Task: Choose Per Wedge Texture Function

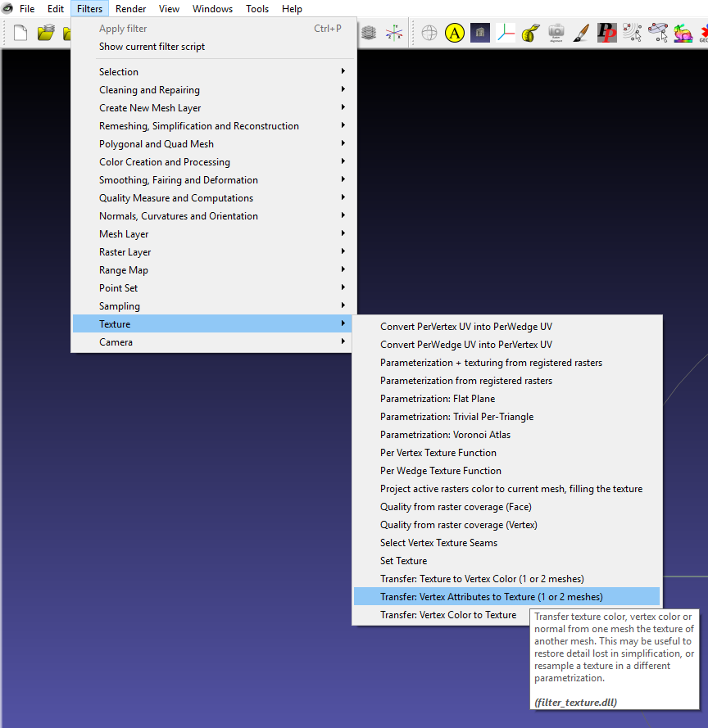Action: (507, 471)
